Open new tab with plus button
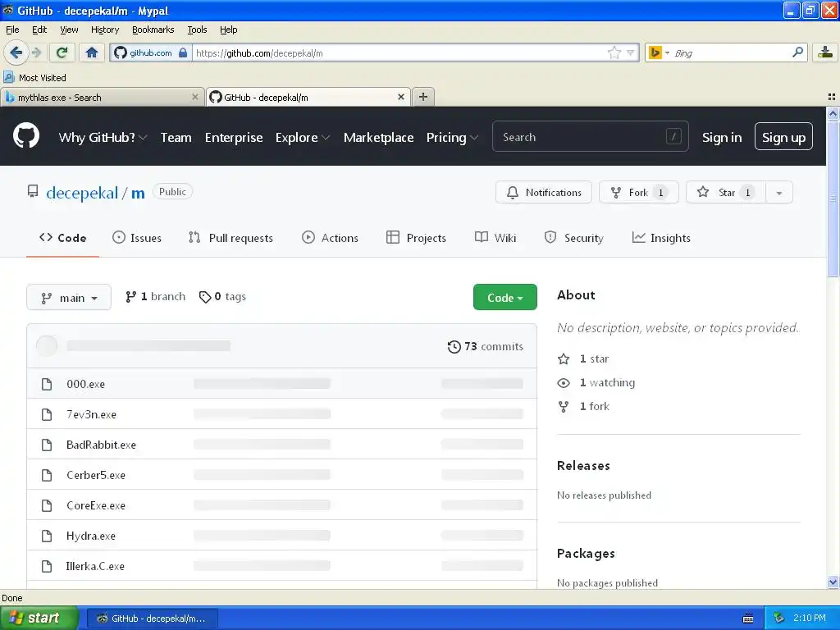This screenshot has height=630, width=840. (x=423, y=97)
